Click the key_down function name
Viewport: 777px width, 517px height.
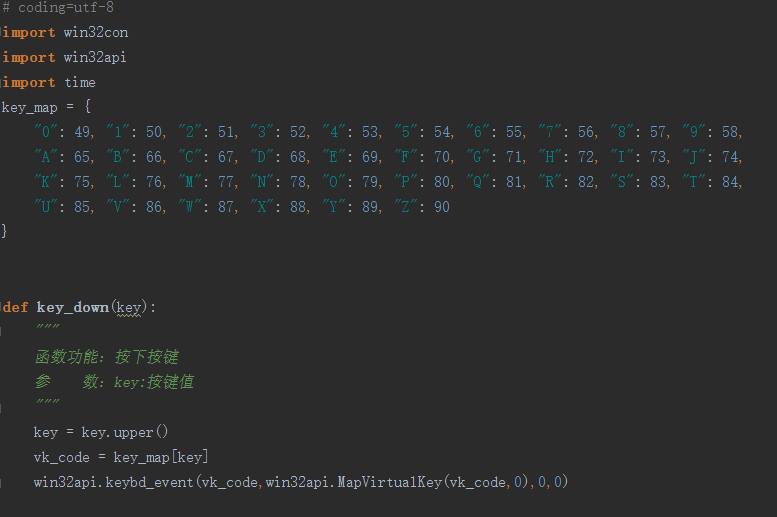pyautogui.click(x=72, y=307)
